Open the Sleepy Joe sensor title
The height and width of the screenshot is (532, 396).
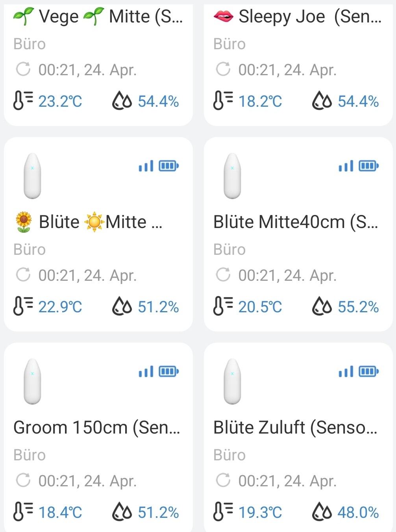point(298,17)
